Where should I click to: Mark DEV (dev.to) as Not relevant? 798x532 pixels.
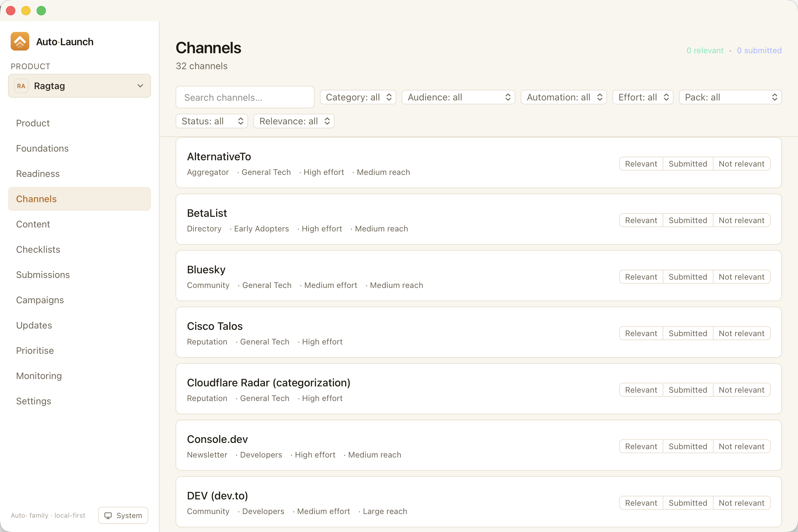[x=742, y=503]
